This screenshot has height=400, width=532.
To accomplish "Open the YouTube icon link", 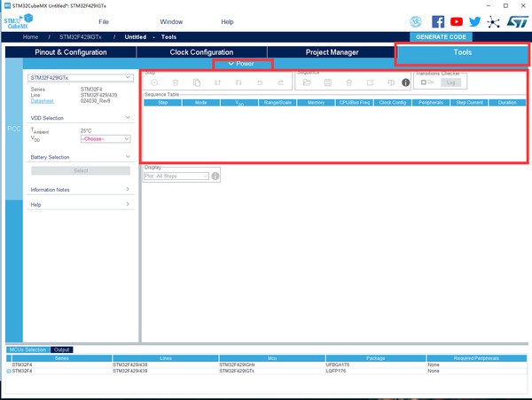I will click(457, 21).
